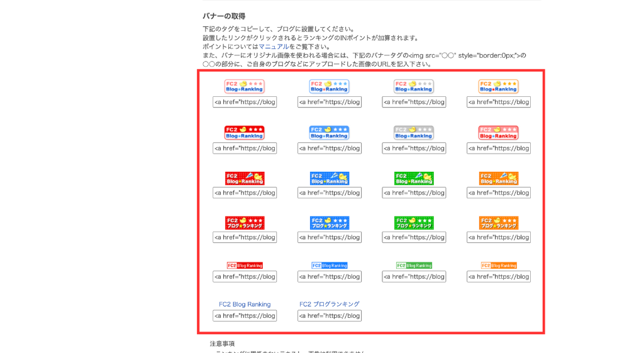The width and height of the screenshot is (644, 353).
Task: Open the マニュアル link
Action: (x=274, y=47)
